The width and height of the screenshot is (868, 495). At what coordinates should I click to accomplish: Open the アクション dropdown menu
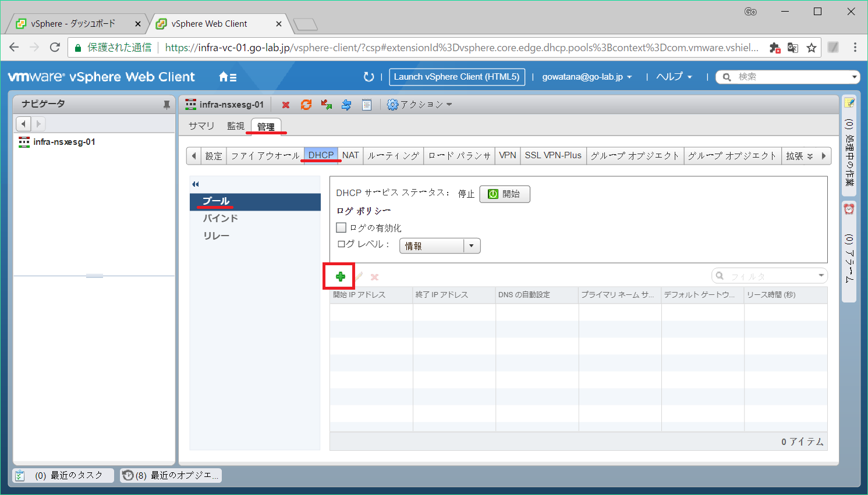(426, 105)
